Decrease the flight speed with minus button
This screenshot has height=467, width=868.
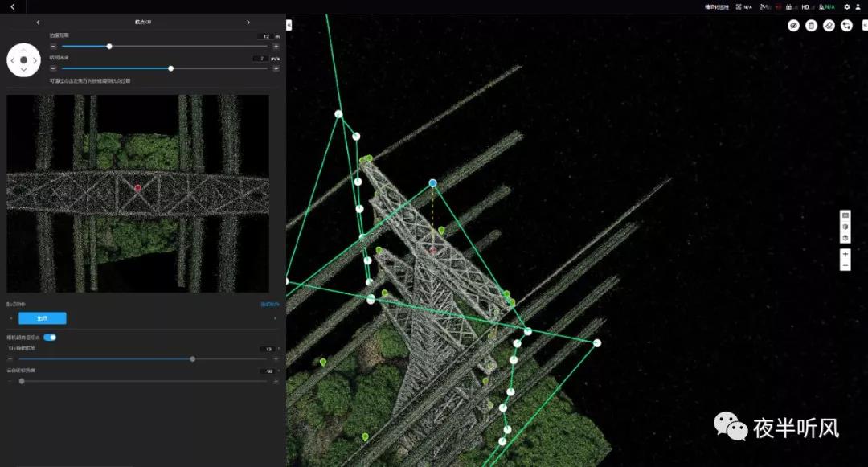click(x=53, y=68)
